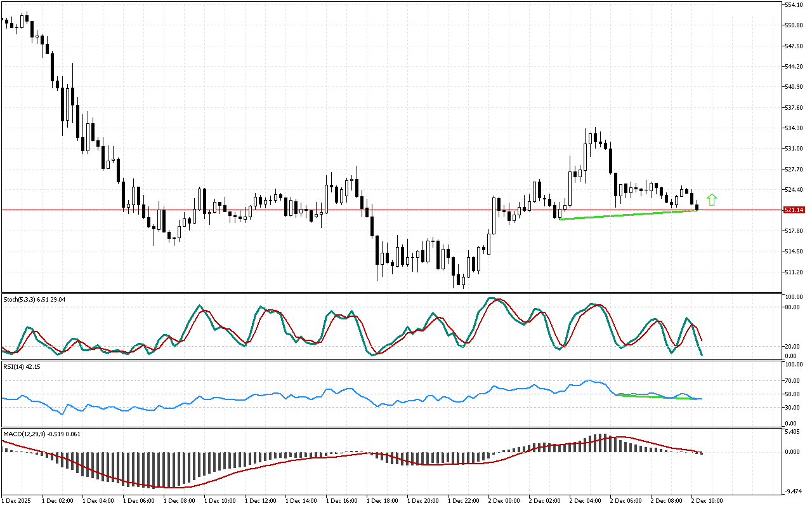
Task: Click the Stochastic 80.00 level label
Action: 793,307
